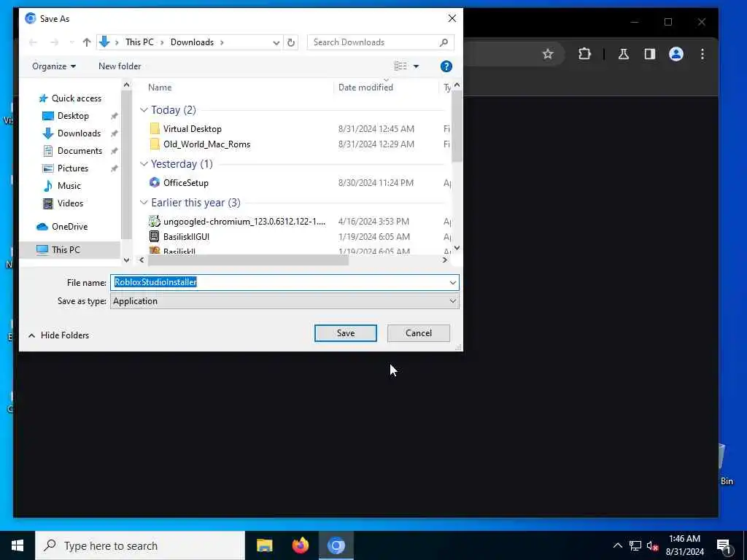
Task: Sort by Date modified column header
Action: tap(365, 87)
